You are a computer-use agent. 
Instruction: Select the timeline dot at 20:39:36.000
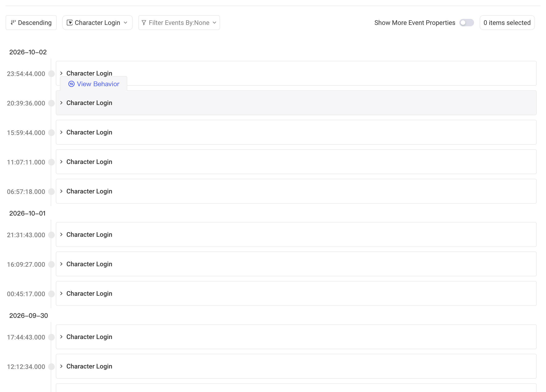coord(51,103)
